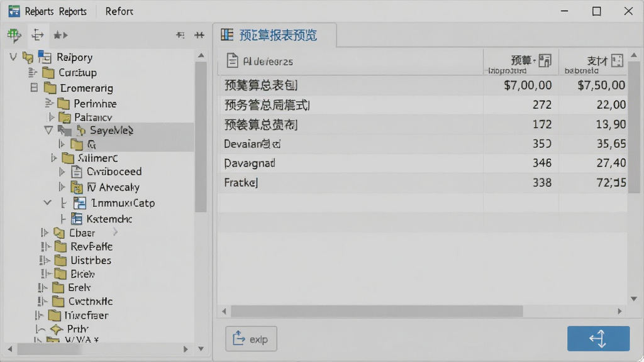The height and width of the screenshot is (362, 644).
Task: Click the Reports app icon in title bar
Action: (14, 11)
